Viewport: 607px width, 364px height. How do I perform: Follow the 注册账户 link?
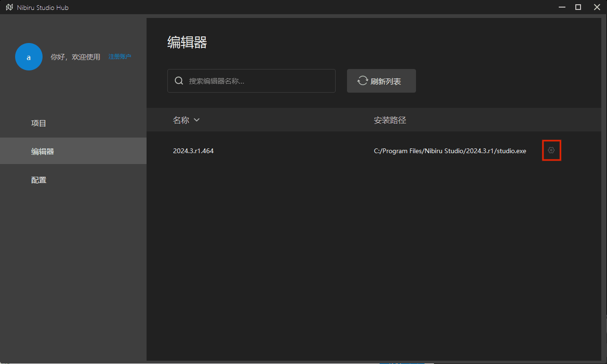120,57
